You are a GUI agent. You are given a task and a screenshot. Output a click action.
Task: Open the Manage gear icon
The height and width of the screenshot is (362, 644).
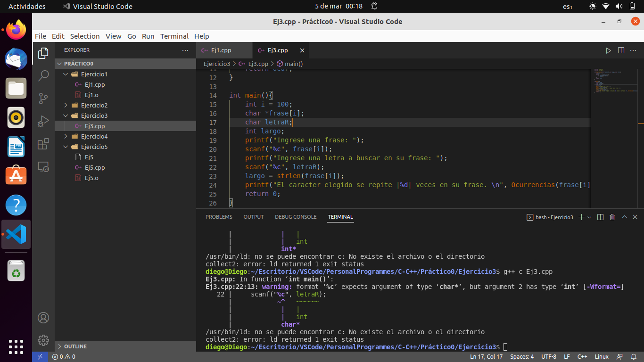pyautogui.click(x=43, y=340)
